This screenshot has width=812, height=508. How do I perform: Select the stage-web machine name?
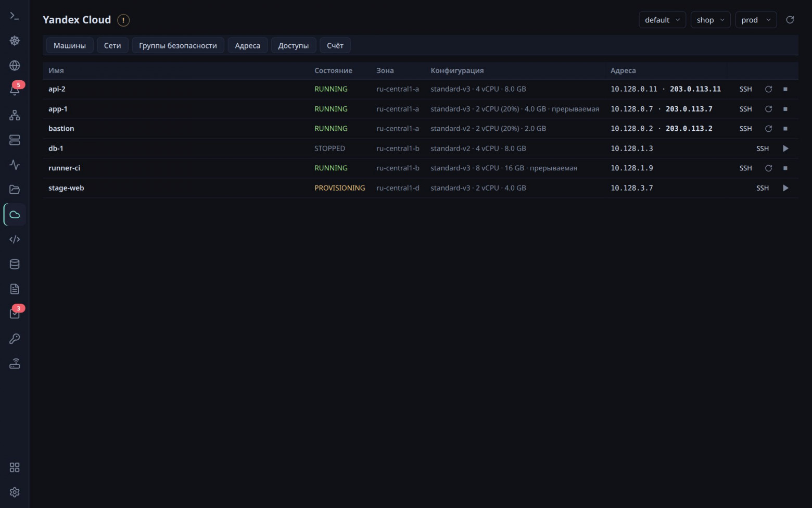(66, 188)
